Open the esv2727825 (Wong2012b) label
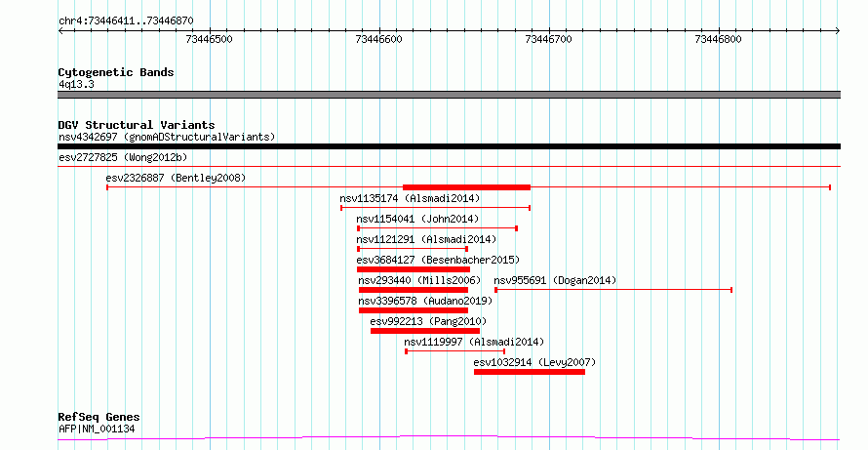 (x=123, y=157)
